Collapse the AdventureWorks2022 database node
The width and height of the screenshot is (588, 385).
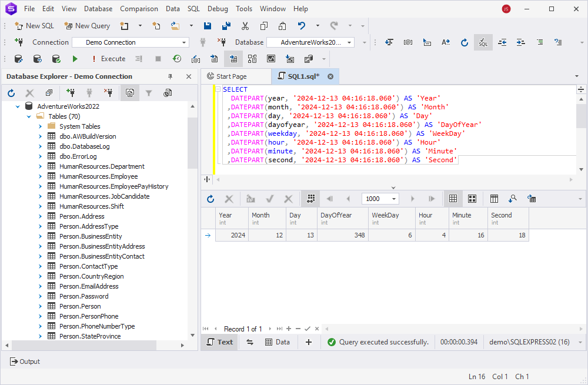point(18,106)
